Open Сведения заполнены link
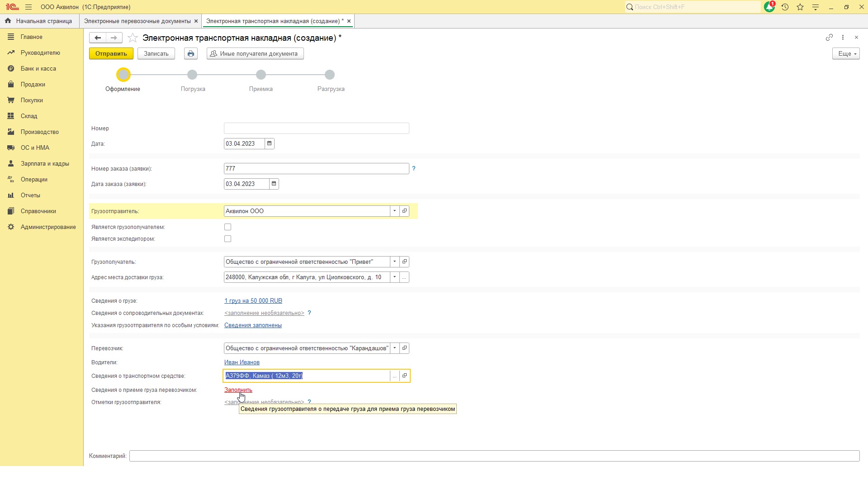The width and height of the screenshot is (868, 481). pos(253,325)
